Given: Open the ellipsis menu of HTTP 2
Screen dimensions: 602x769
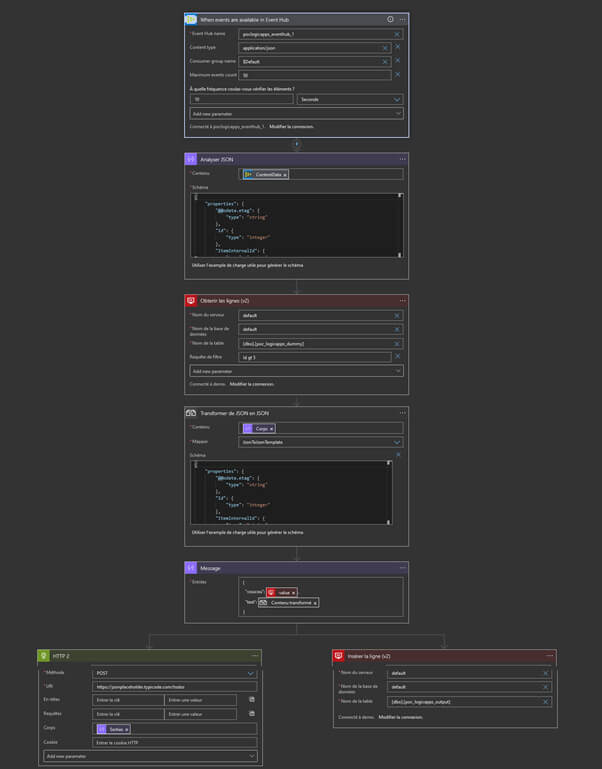Looking at the screenshot, I should point(255,656).
